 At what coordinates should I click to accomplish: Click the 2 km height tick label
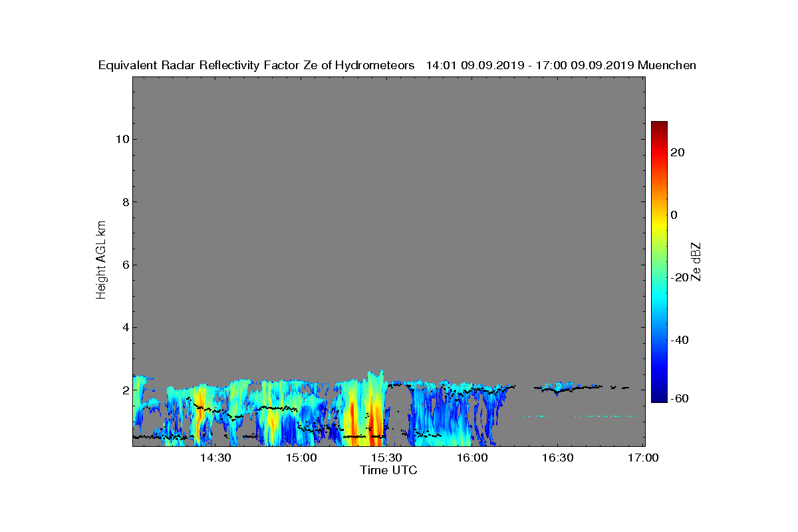point(124,390)
